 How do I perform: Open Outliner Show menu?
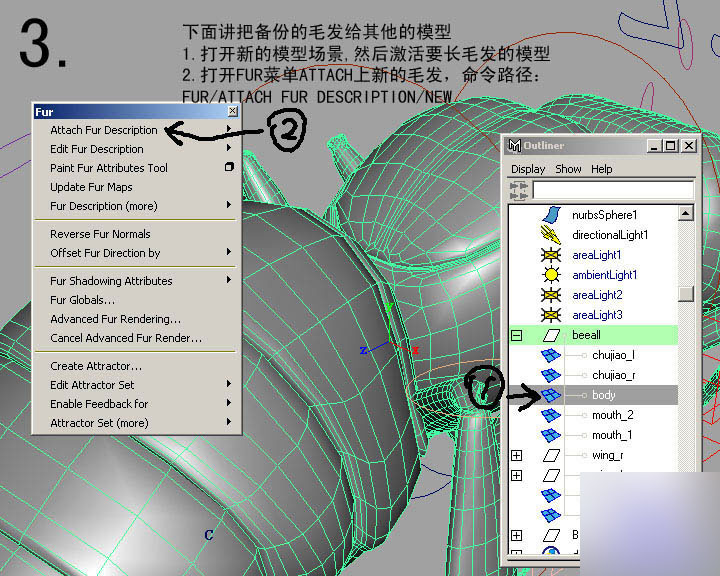click(568, 169)
